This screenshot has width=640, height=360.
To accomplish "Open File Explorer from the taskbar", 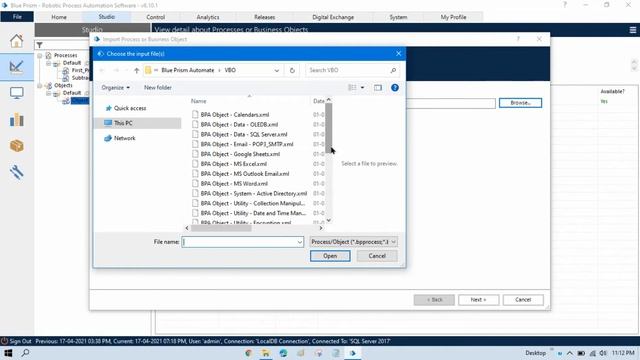I will click(x=266, y=353).
